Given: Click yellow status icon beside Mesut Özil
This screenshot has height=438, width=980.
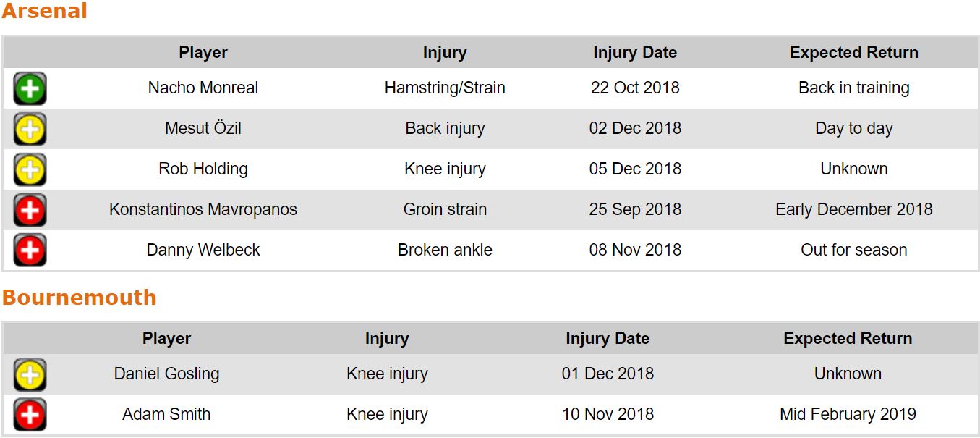Looking at the screenshot, I should click(x=30, y=130).
